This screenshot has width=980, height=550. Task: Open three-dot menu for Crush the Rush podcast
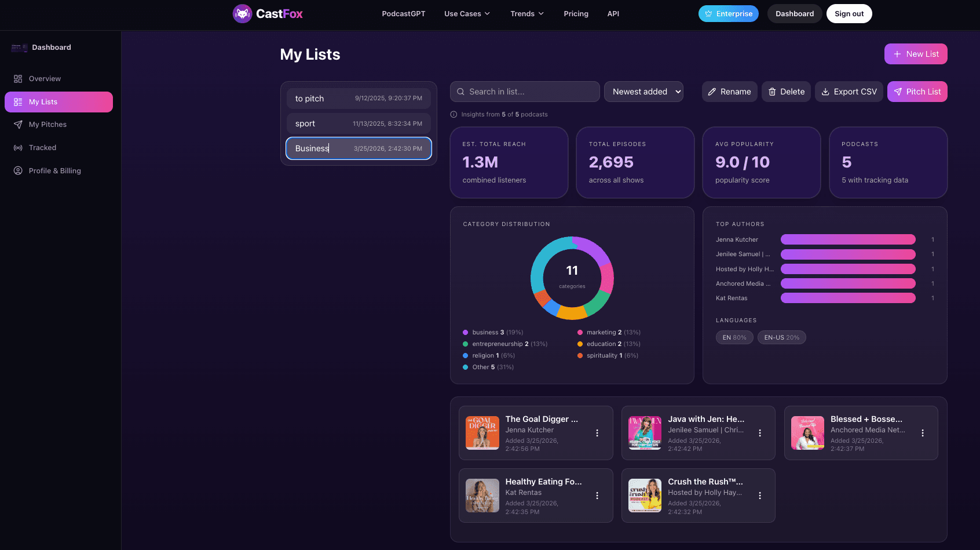pyautogui.click(x=760, y=496)
